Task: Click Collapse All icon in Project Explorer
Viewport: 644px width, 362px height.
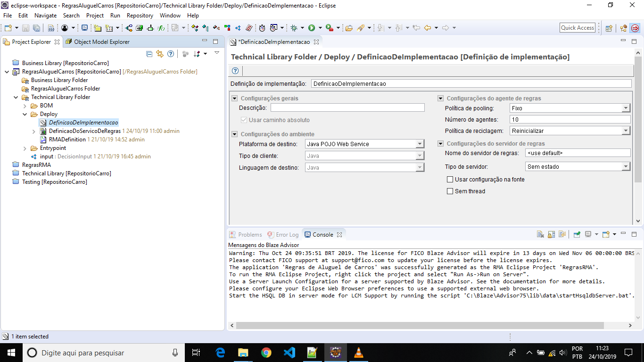Action: pyautogui.click(x=149, y=54)
